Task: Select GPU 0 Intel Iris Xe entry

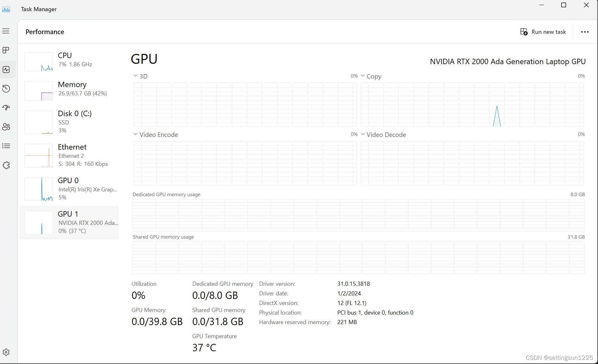Action: 69,189
